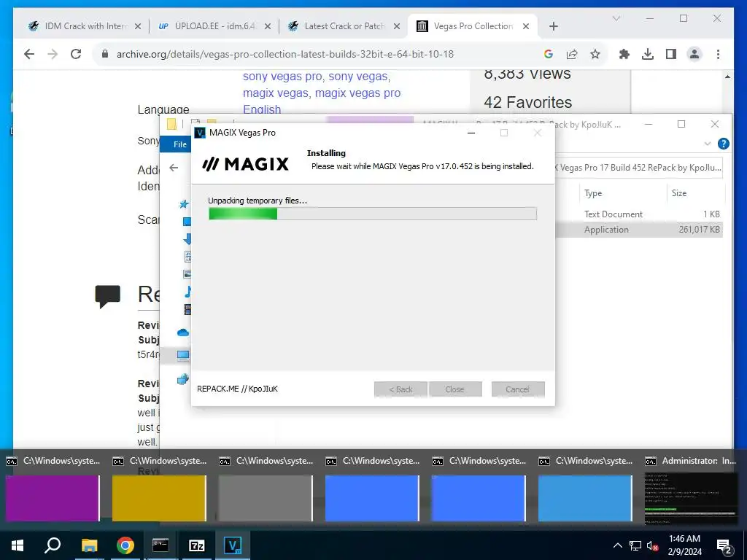The image size is (747, 560).
Task: Open new Chrome tab
Action: click(x=553, y=26)
